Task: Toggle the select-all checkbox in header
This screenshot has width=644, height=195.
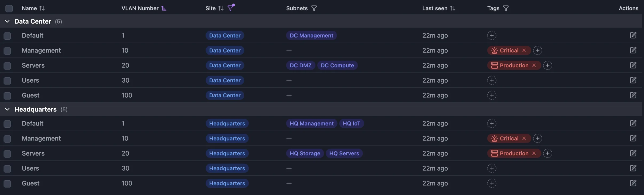Action: click(9, 9)
